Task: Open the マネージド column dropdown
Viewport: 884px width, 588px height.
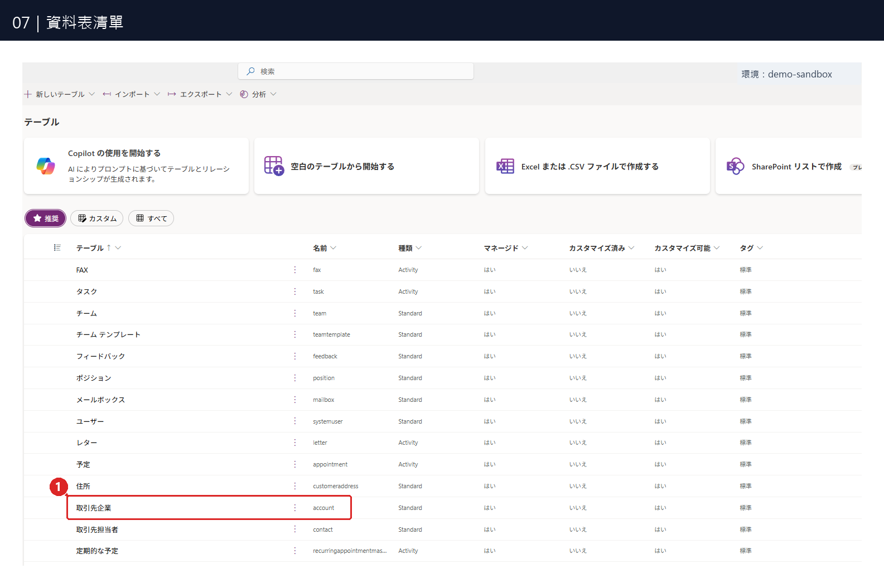Action: click(x=525, y=248)
